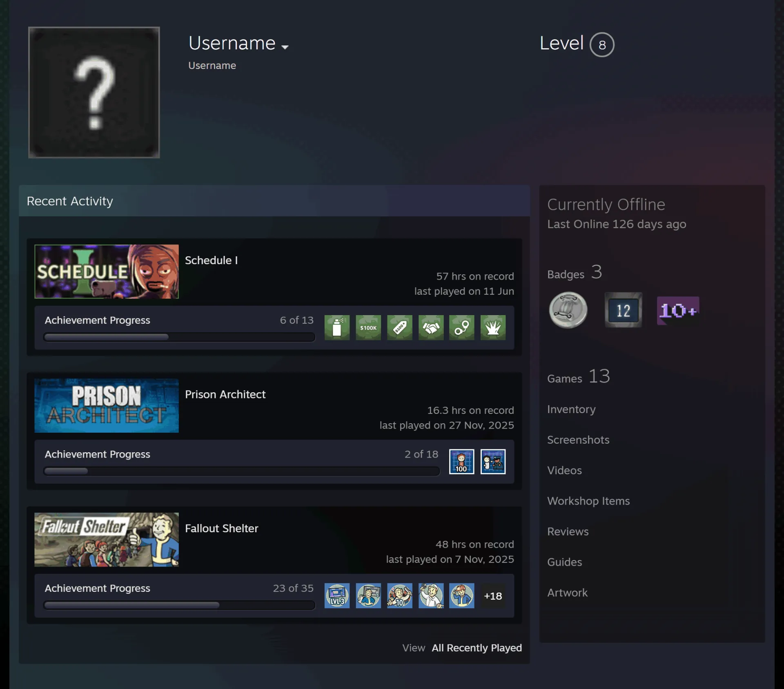Go to Inventory
The image size is (784, 689).
[x=571, y=409]
